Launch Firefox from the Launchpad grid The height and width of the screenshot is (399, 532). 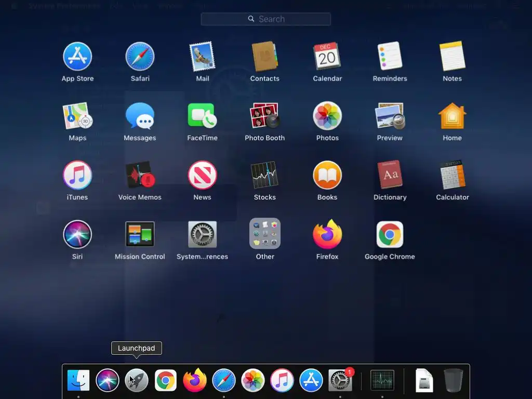(327, 234)
